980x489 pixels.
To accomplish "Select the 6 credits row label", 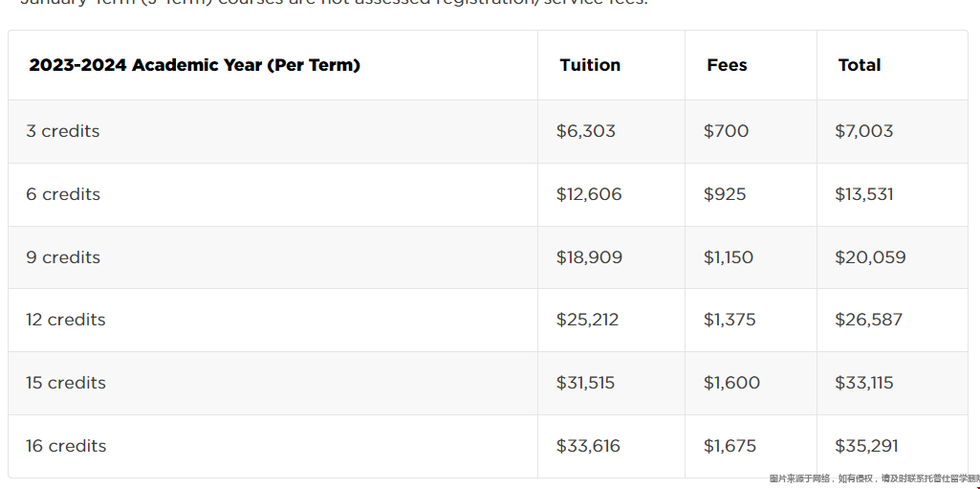I will point(63,194).
